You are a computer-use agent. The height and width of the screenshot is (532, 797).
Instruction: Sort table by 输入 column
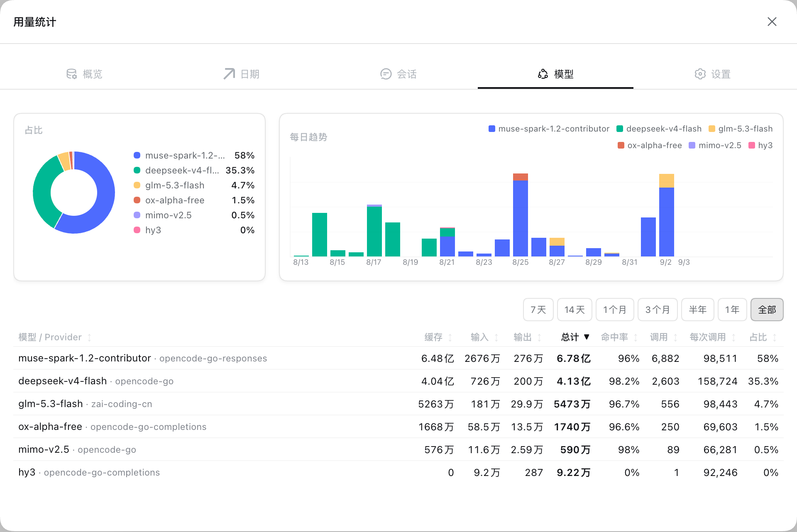[x=484, y=337]
